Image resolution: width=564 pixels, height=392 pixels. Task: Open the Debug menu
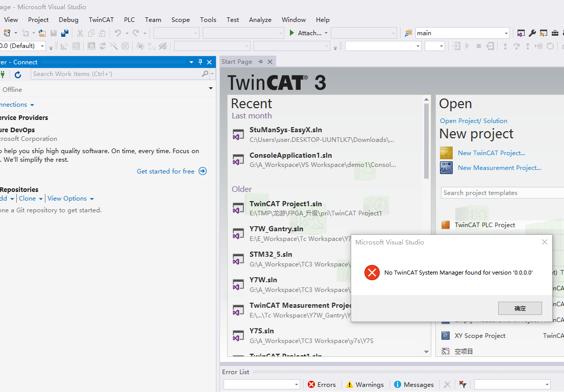(68, 20)
